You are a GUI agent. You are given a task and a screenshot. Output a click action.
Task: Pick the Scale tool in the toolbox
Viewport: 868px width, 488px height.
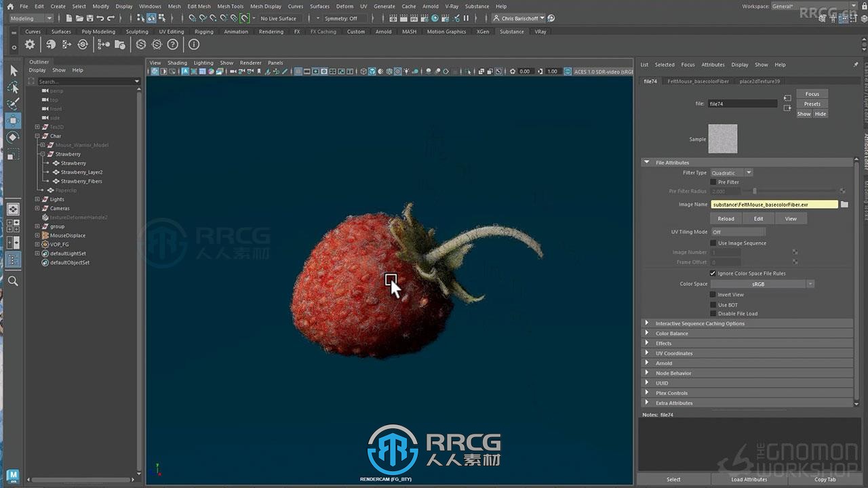coord(13,155)
